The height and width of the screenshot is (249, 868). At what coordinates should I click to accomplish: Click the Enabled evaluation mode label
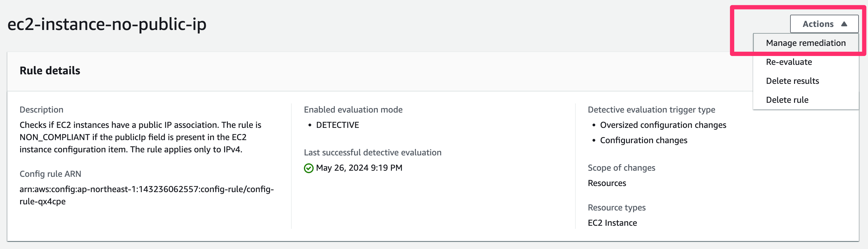[353, 110]
